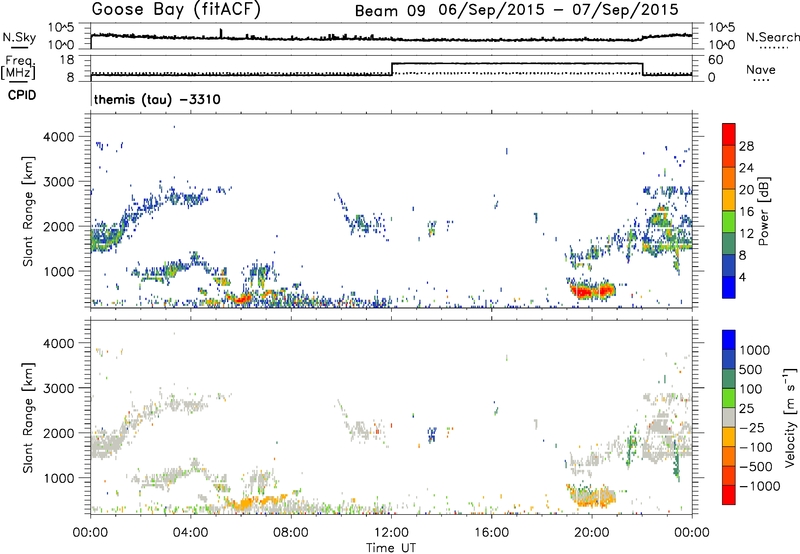
Task: Click the '04:00' time axis label
Action: [190, 533]
